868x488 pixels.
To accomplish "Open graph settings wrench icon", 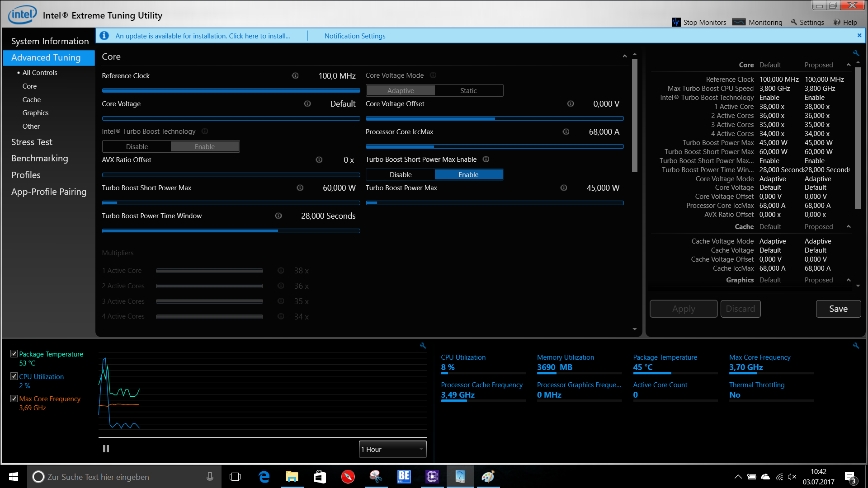I will tap(423, 346).
